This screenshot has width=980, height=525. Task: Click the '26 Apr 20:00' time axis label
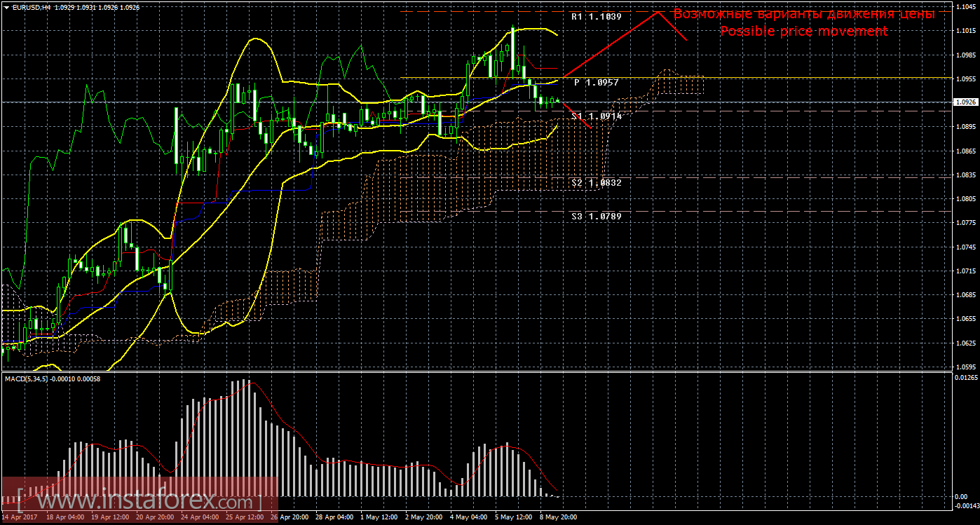click(x=289, y=517)
